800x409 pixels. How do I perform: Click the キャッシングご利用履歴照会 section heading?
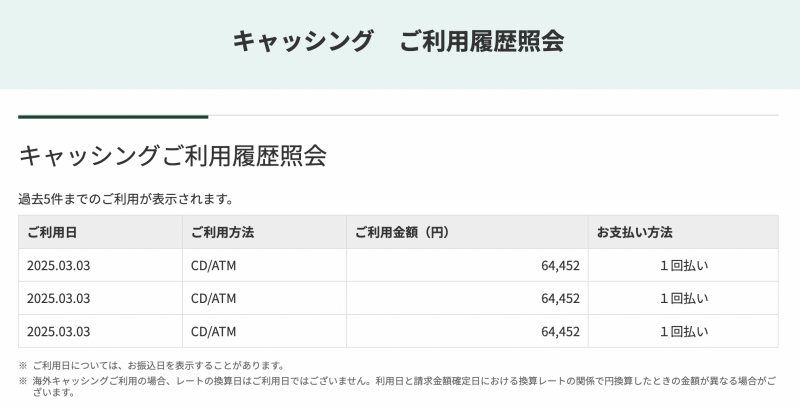pos(173,155)
